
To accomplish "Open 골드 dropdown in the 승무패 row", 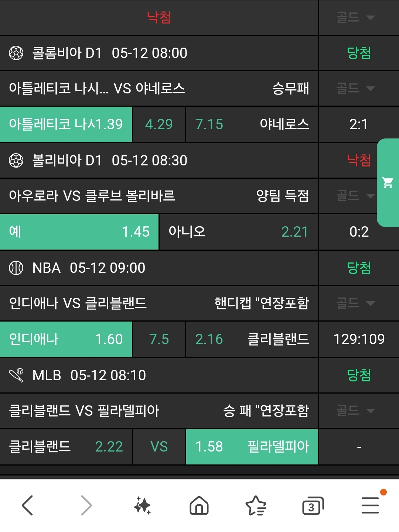I will 355,88.
